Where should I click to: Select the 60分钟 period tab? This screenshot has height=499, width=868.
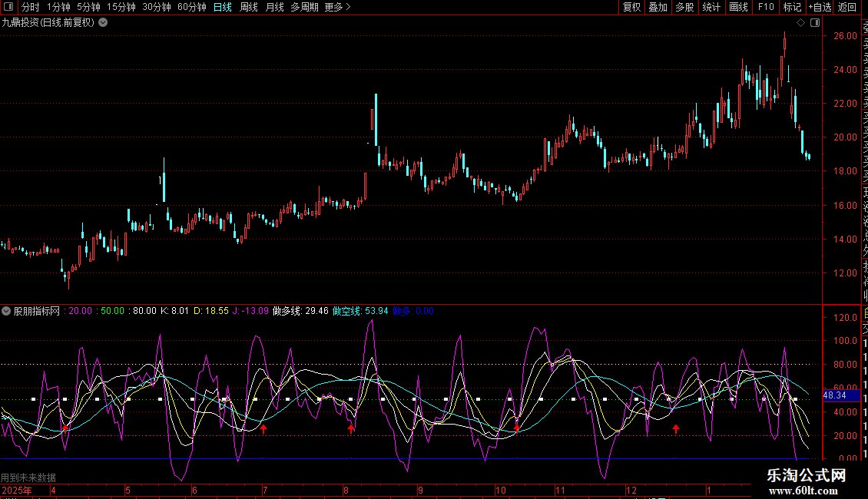[191, 7]
